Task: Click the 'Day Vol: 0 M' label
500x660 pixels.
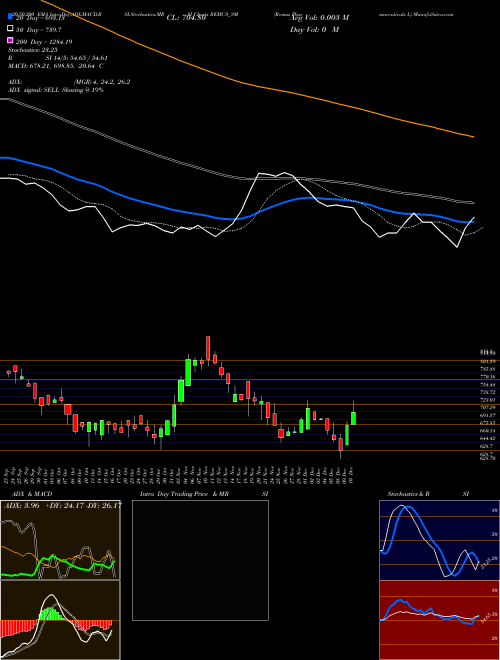Action: (314, 30)
